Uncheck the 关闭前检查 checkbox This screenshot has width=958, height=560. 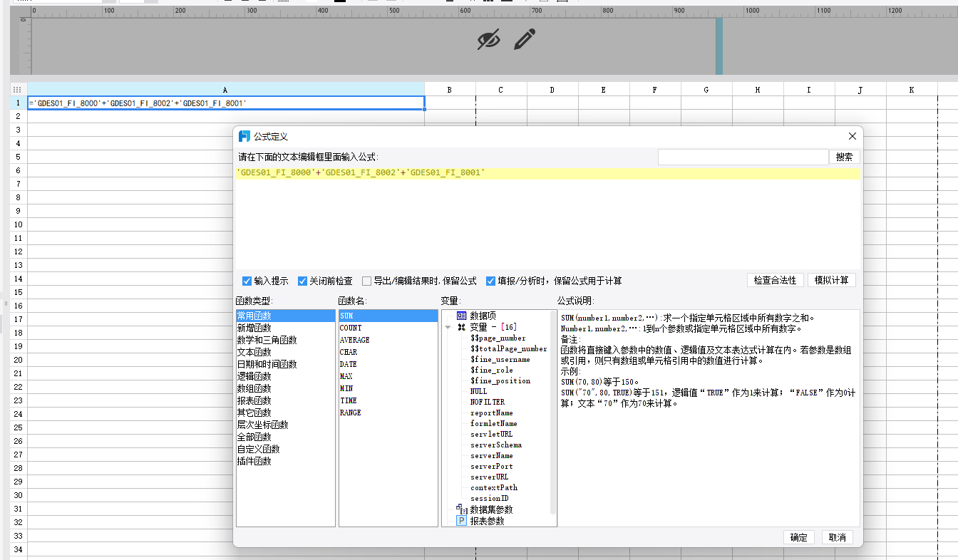(302, 281)
